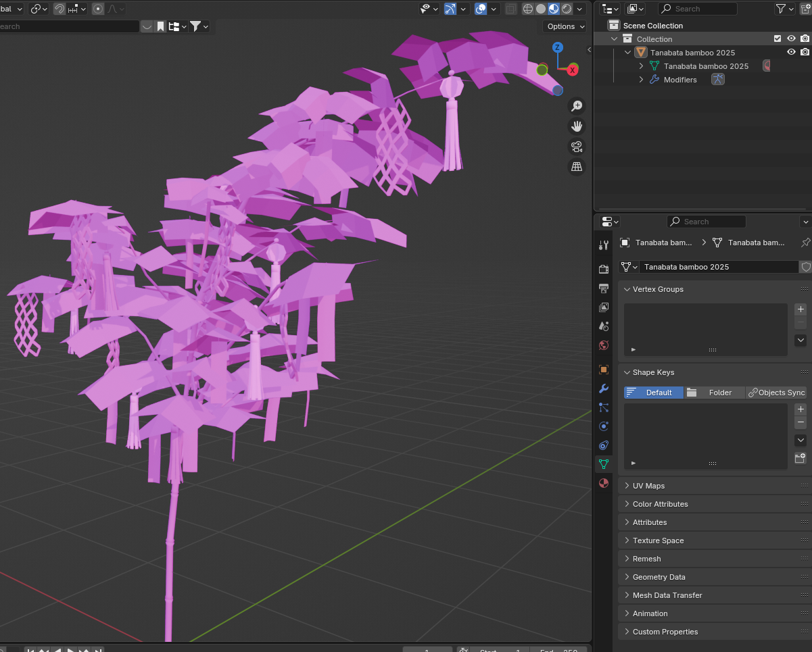Click the new shape key folder icon

[801, 458]
